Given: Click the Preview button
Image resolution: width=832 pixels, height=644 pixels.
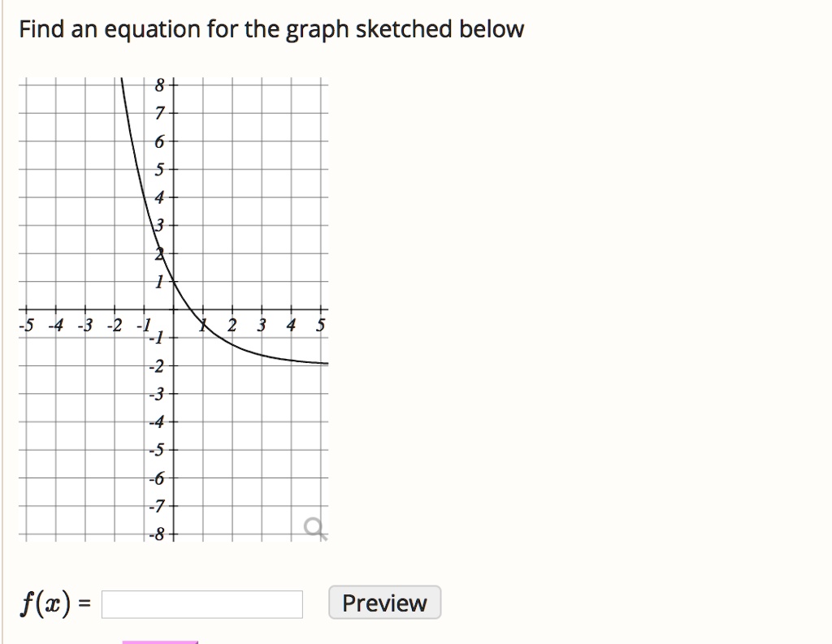Looking at the screenshot, I should pyautogui.click(x=384, y=603).
